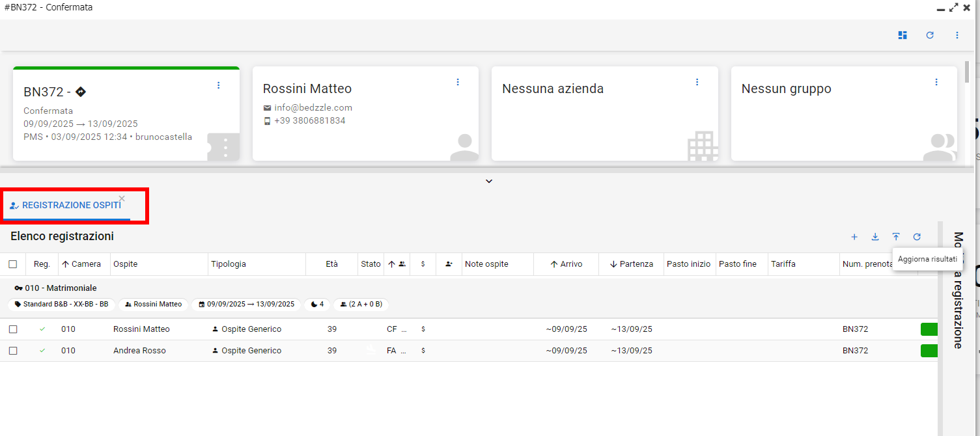This screenshot has height=436, width=980.
Task: Select the Andrea Rosso row checkbox
Action: [13, 351]
